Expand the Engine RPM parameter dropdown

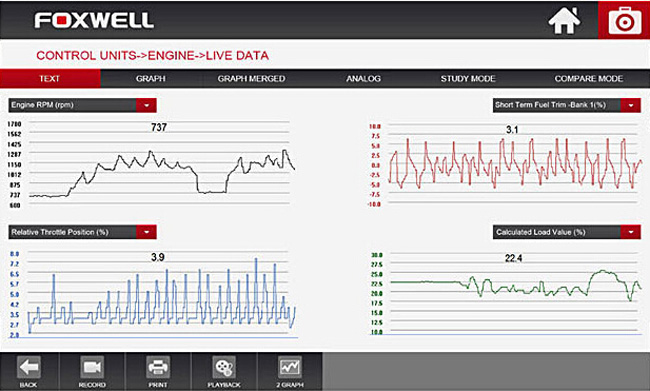(146, 105)
